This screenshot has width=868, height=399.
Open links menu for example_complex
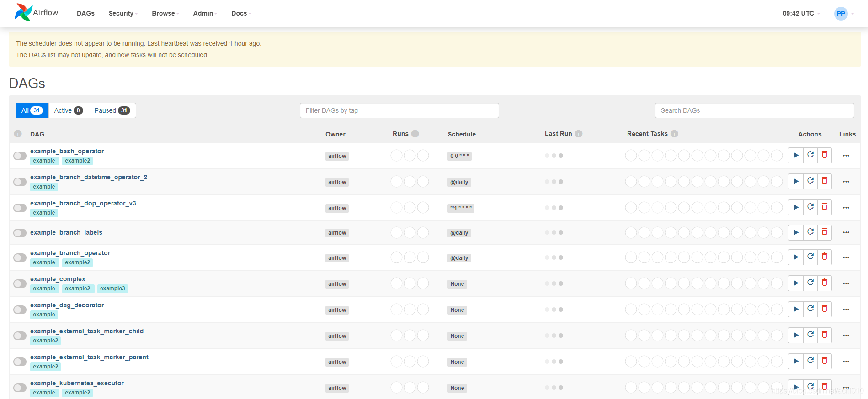[846, 283]
